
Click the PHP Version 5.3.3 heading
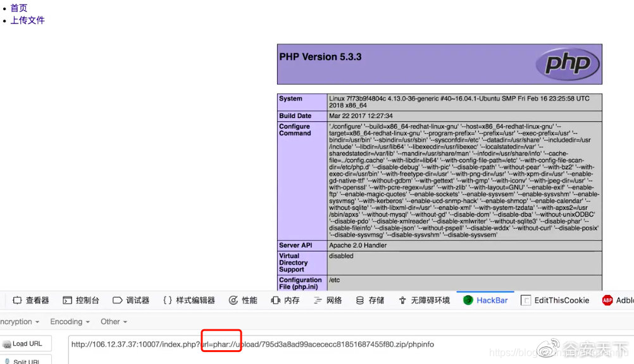(320, 57)
